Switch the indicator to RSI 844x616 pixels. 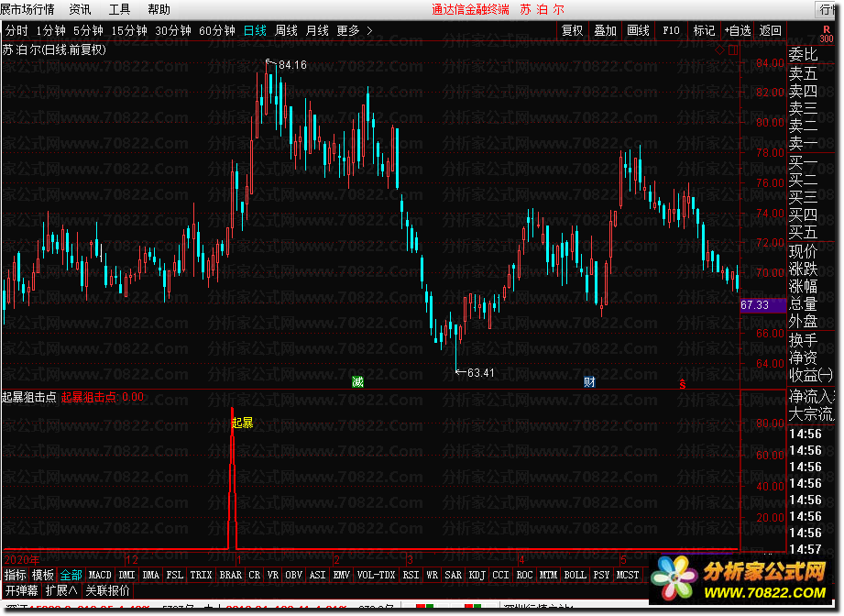click(411, 575)
